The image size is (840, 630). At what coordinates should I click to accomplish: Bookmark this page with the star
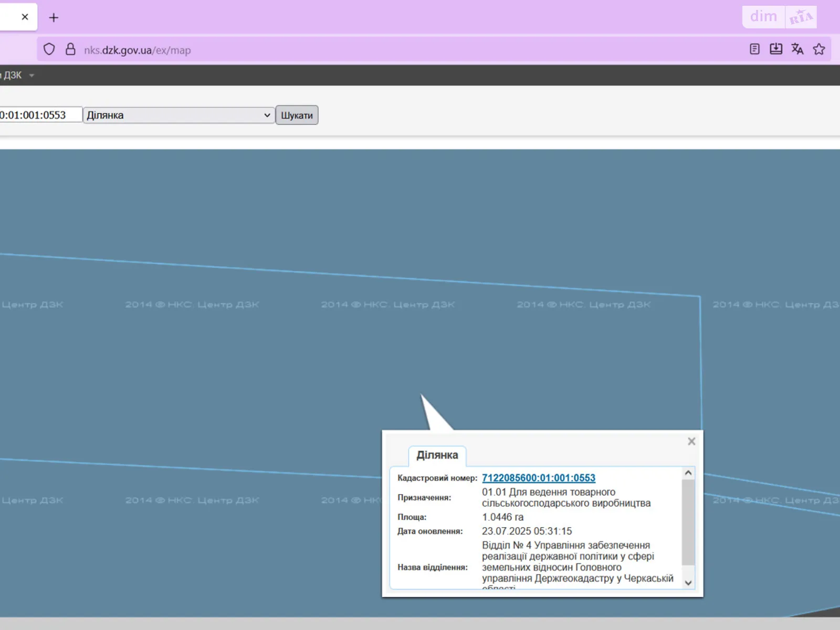[x=818, y=49]
